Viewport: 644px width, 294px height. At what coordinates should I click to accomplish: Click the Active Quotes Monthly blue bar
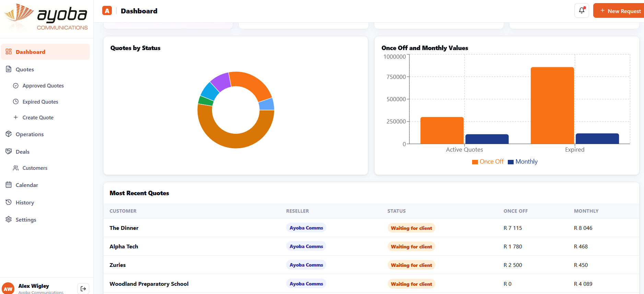tap(487, 139)
